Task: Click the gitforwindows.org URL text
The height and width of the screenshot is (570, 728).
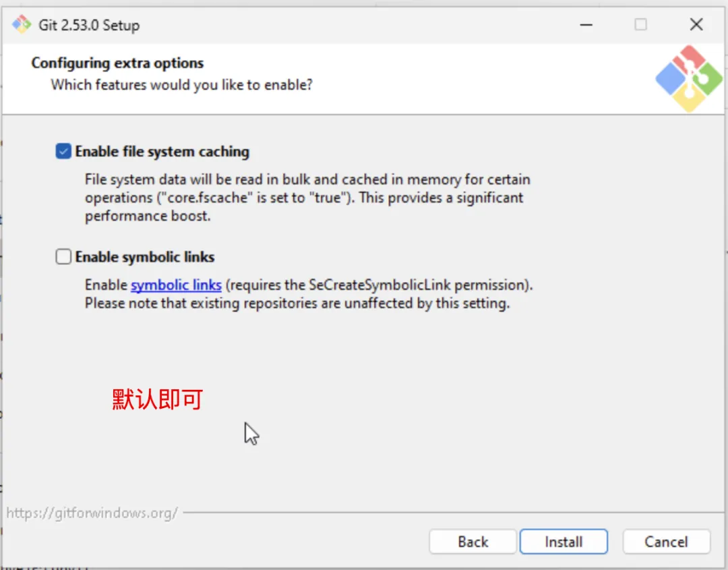Action: coord(92,513)
